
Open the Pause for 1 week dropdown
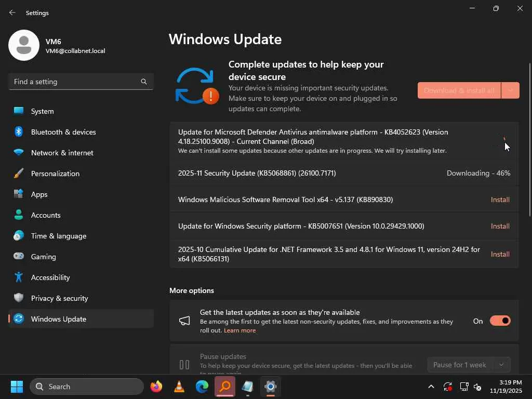[469, 365]
